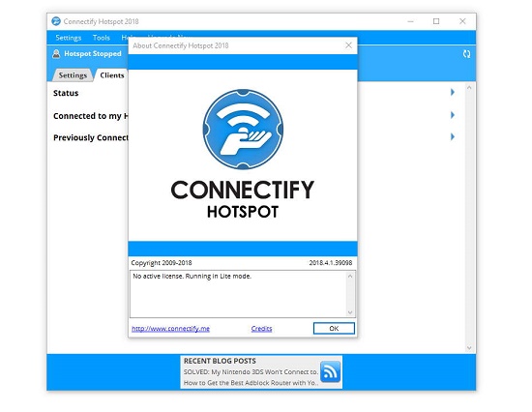
Task: Click the Connectify Hotspot logo in About dialog
Action: tap(243, 129)
